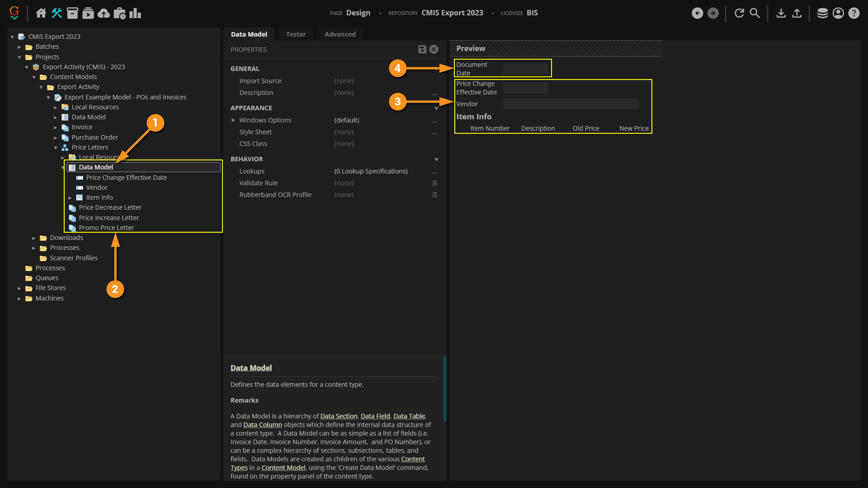Open the search magnifier icon

[x=755, y=13]
